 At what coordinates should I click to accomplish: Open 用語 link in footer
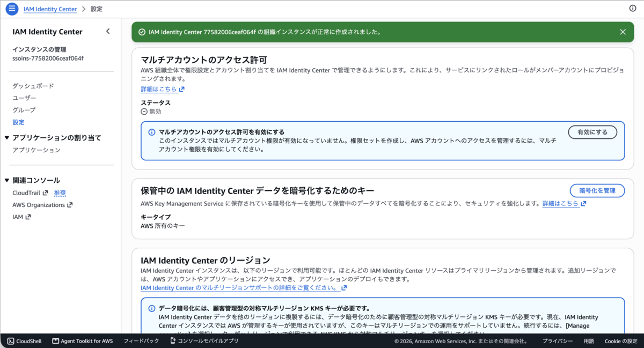[x=589, y=341]
